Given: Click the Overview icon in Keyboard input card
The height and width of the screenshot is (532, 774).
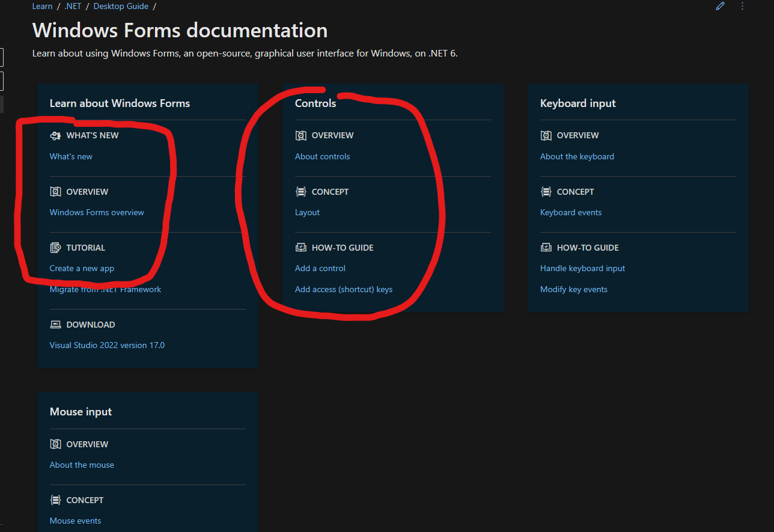Looking at the screenshot, I should 546,136.
